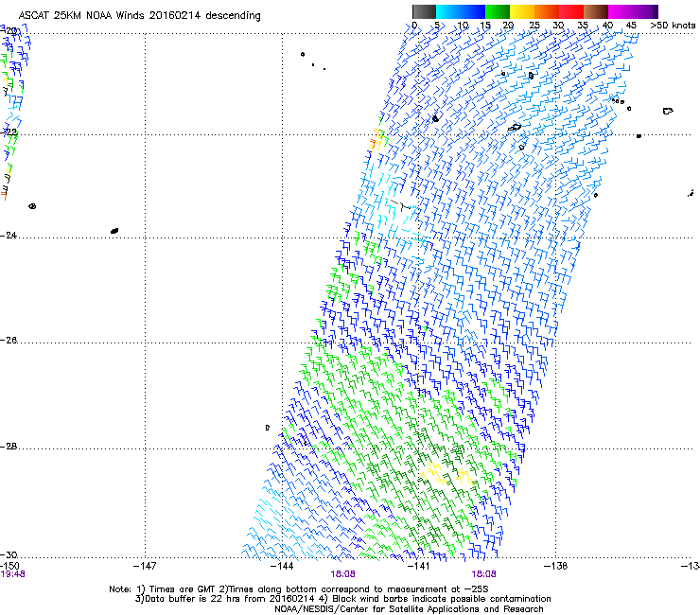
Task: Pick the magenta 40-45 knots legend segment
Action: pyautogui.click(x=621, y=11)
